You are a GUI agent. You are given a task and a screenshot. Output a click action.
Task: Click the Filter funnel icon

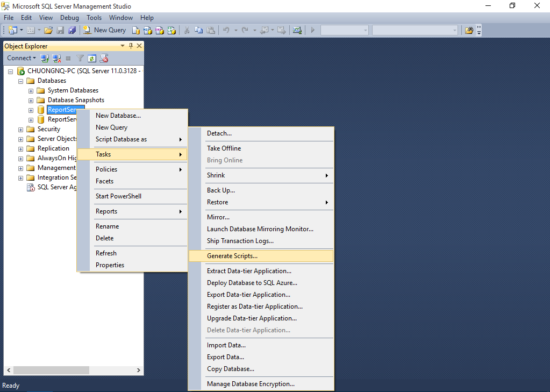coord(80,58)
